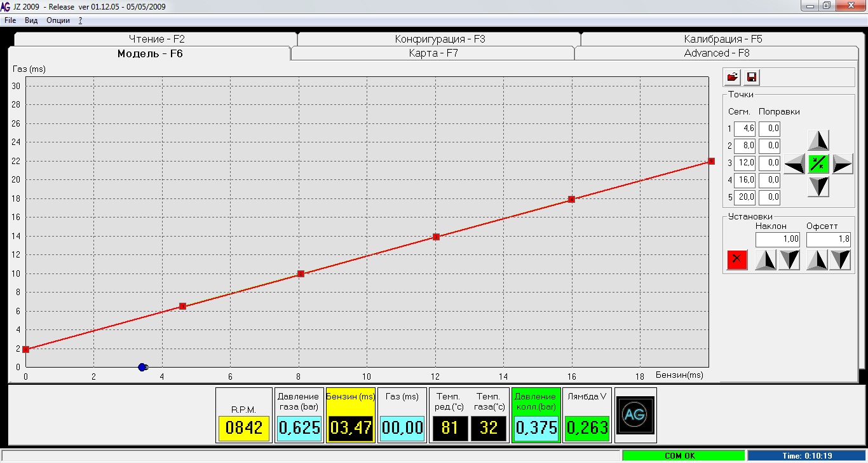Decrease the Наклон value with down arrow

click(x=789, y=260)
